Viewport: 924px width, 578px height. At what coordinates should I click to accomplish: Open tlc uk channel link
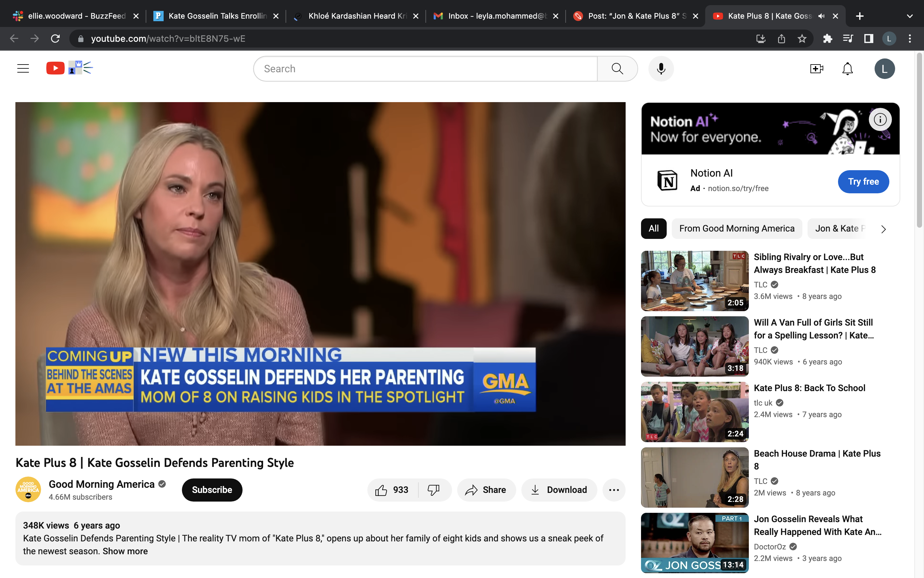coord(763,403)
